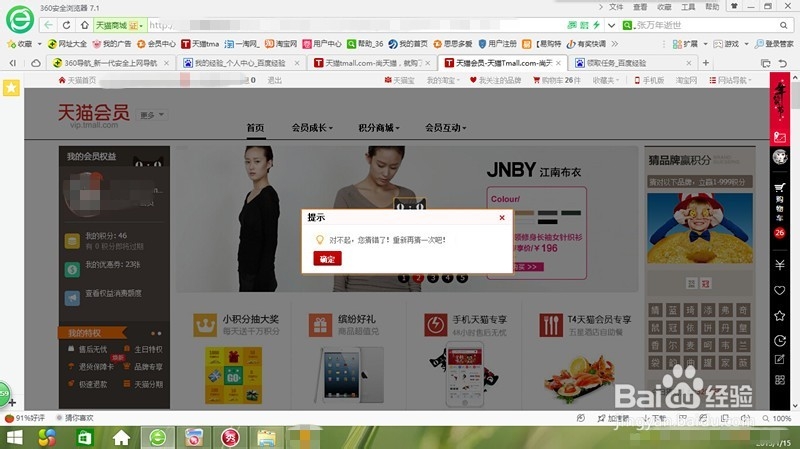Expand the 我的淘宝 dropdown
Viewport: 800px width, 449px height.
[443, 80]
